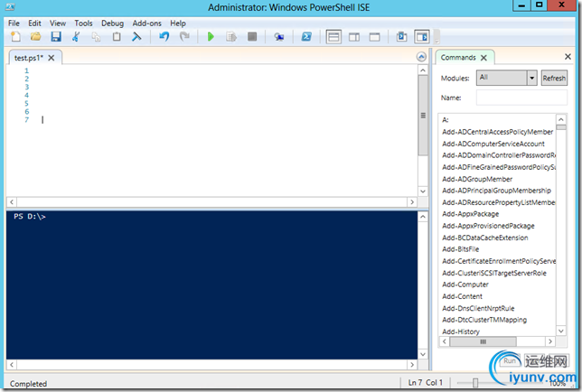The width and height of the screenshot is (582, 392).
Task: Select Add-ADCentralAccessPolicyMember command
Action: (497, 132)
